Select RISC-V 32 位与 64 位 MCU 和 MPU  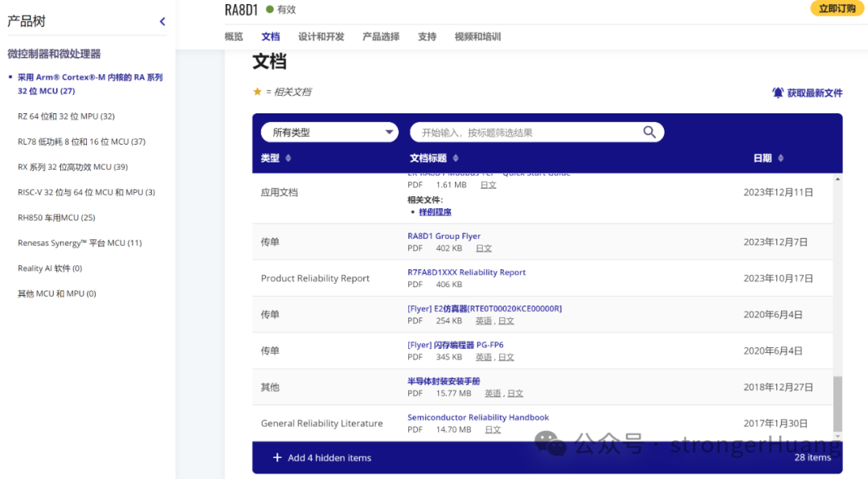86,193
